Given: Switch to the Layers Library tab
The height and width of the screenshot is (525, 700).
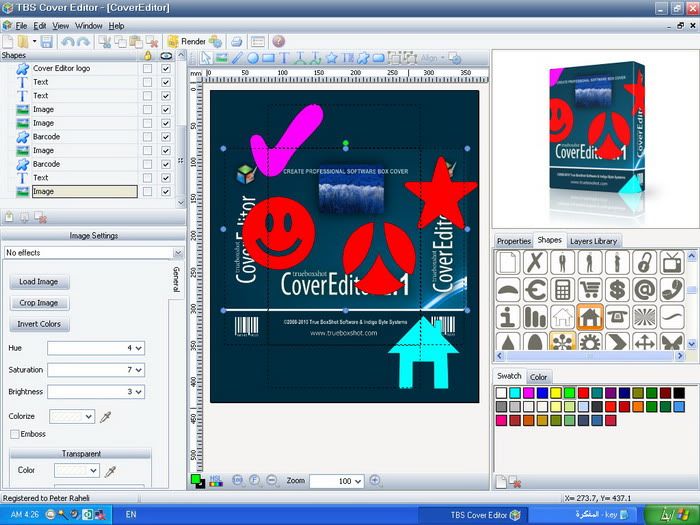Looking at the screenshot, I should click(593, 241).
